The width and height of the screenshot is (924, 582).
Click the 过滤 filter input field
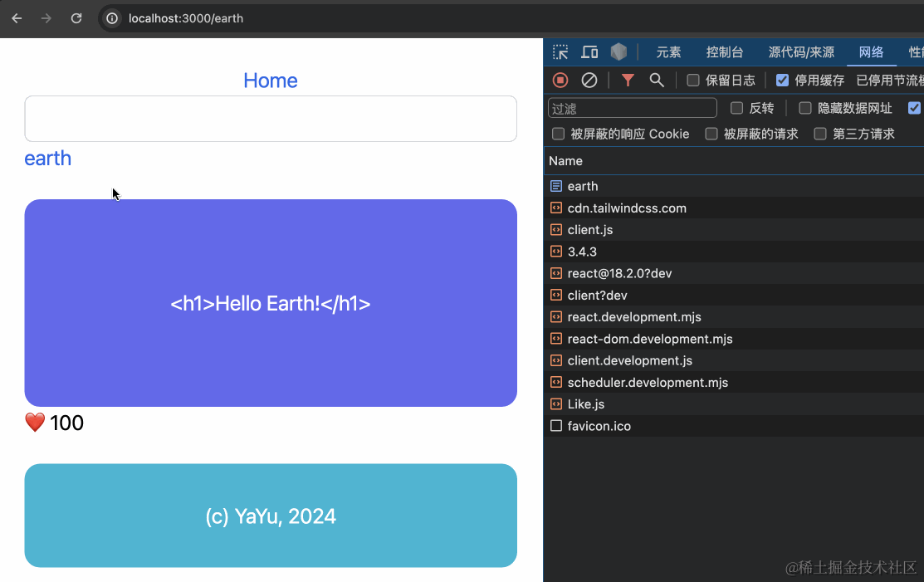point(632,108)
